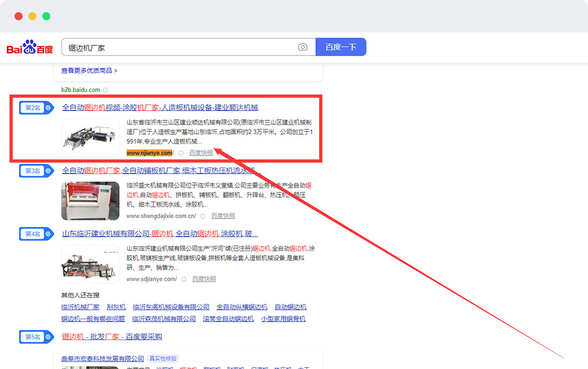This screenshot has height=369, width=588.
Task: Open 查看更多优质商品 link
Action: point(89,71)
